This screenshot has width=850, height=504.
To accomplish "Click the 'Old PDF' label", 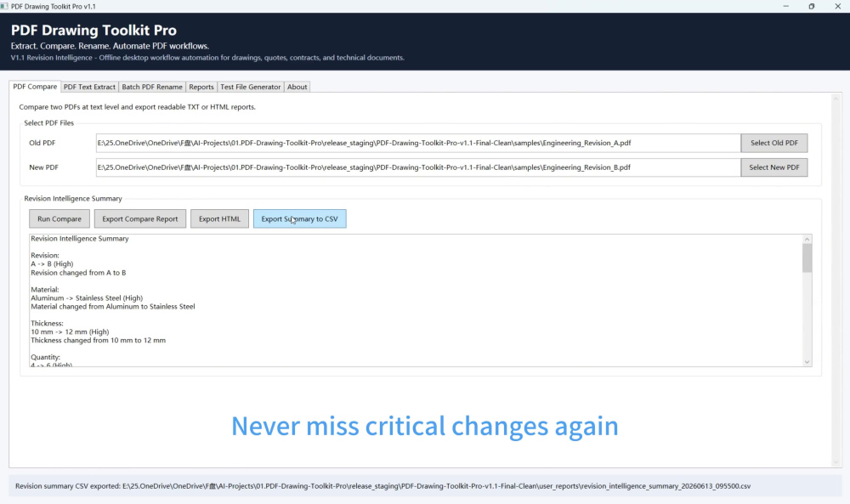I will (x=42, y=143).
